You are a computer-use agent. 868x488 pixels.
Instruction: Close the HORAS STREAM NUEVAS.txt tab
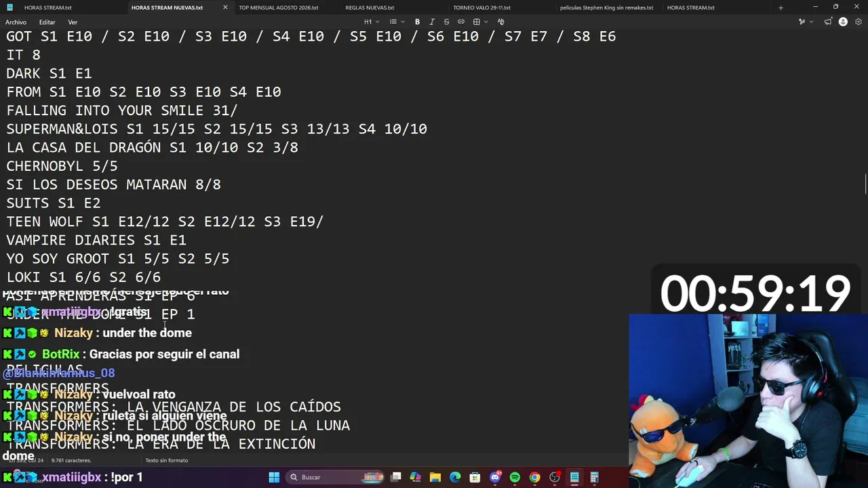coord(225,7)
